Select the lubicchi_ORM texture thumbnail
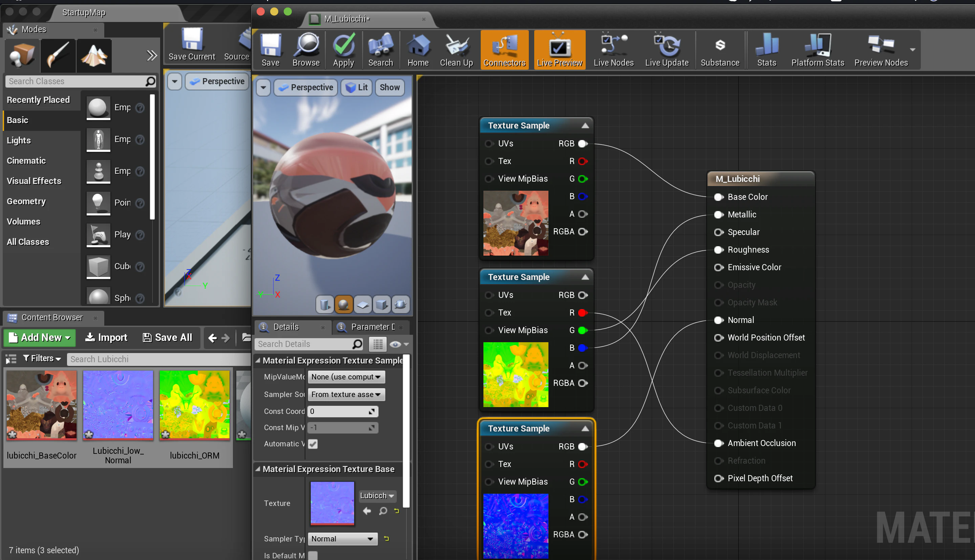The width and height of the screenshot is (975, 560). coord(194,405)
